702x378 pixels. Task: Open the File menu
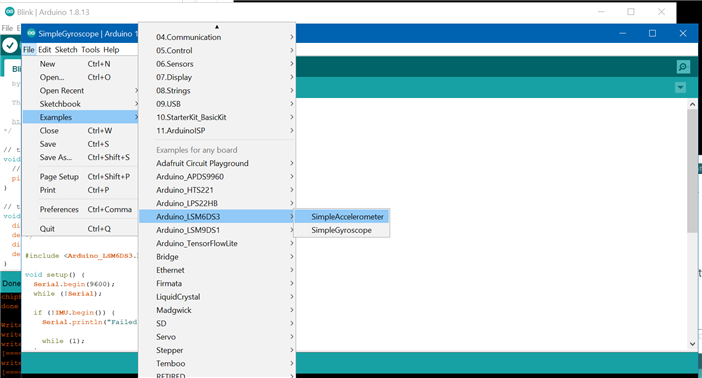click(x=29, y=50)
